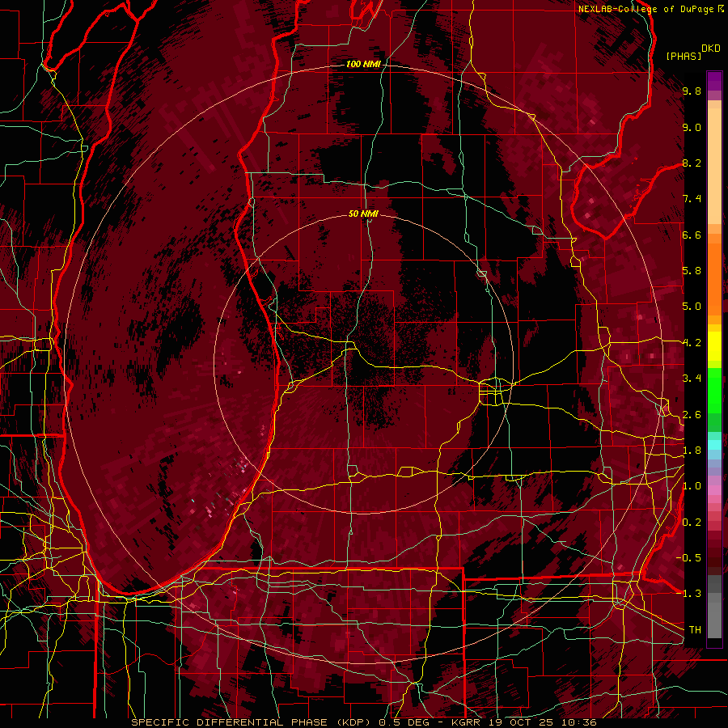Image resolution: width=728 pixels, height=728 pixels.
Task: Click the gray bottom segment of color bar
Action: pyautogui.click(x=714, y=617)
